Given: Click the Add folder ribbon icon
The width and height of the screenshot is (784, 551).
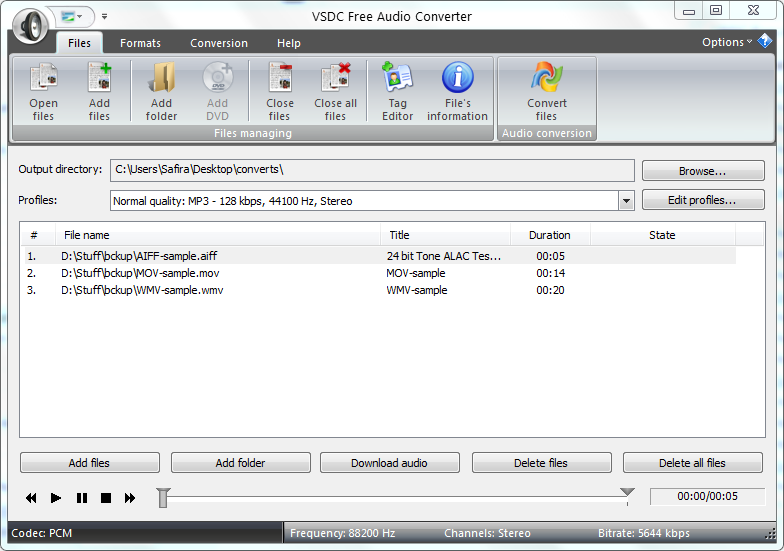Looking at the screenshot, I should [161, 92].
